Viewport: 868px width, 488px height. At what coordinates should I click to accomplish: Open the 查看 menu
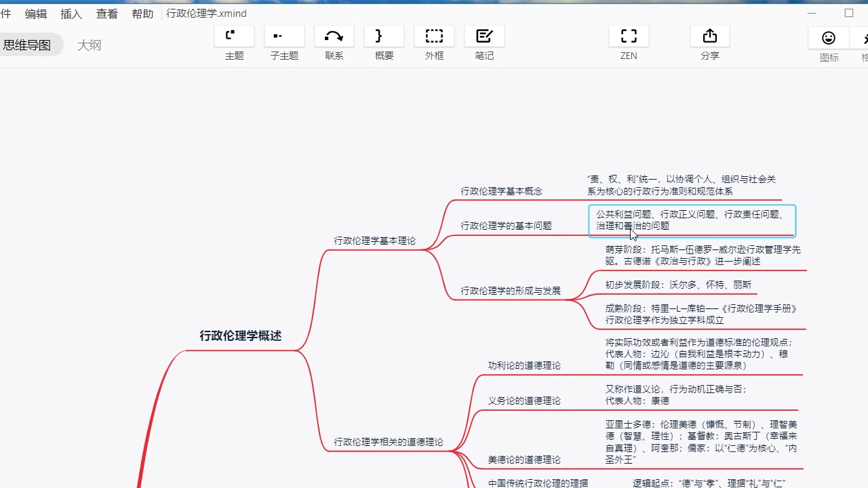click(106, 14)
